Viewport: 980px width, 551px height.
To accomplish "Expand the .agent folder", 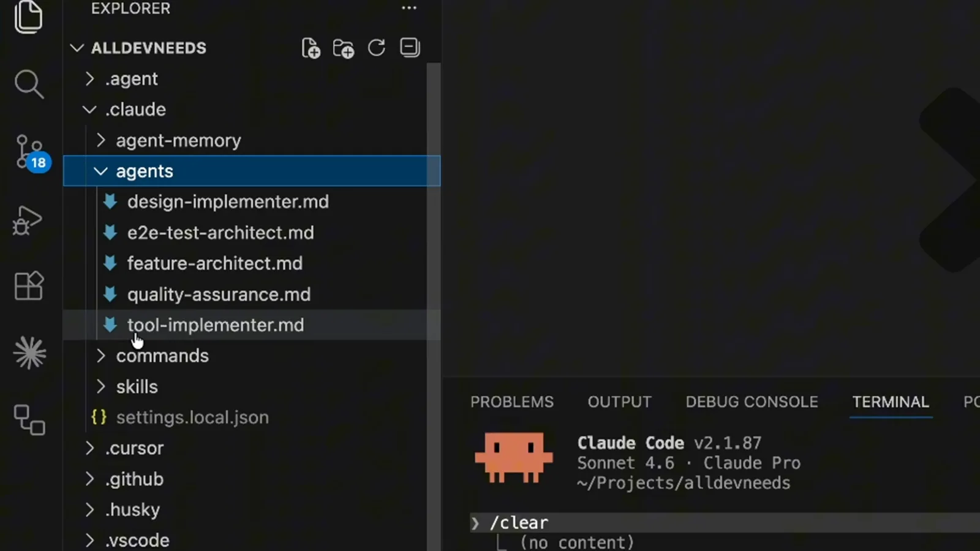I will 90,78.
